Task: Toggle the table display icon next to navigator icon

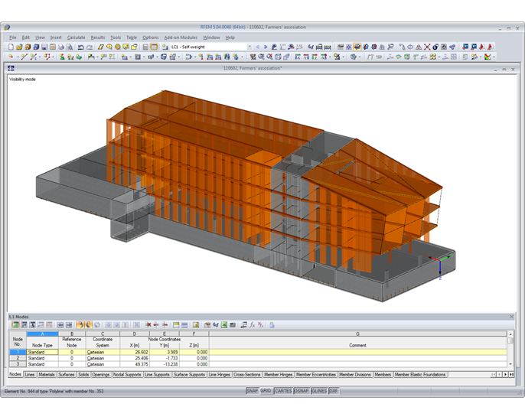Action: pos(154,47)
